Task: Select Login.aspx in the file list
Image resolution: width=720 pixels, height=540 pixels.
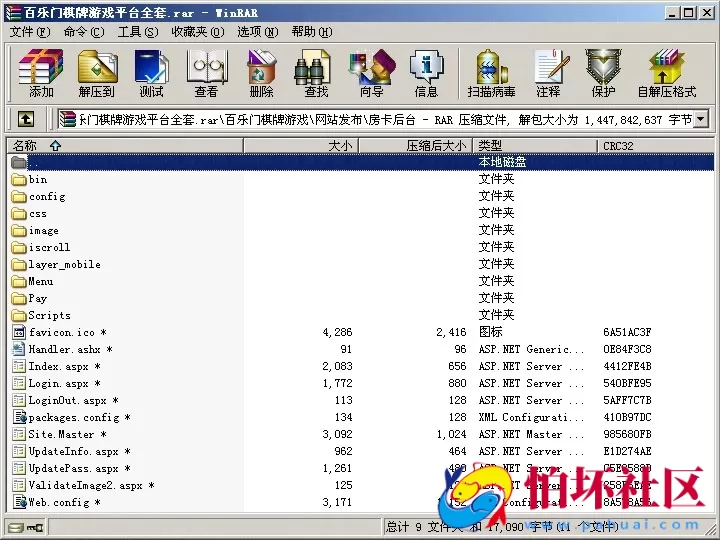Action: (56, 383)
